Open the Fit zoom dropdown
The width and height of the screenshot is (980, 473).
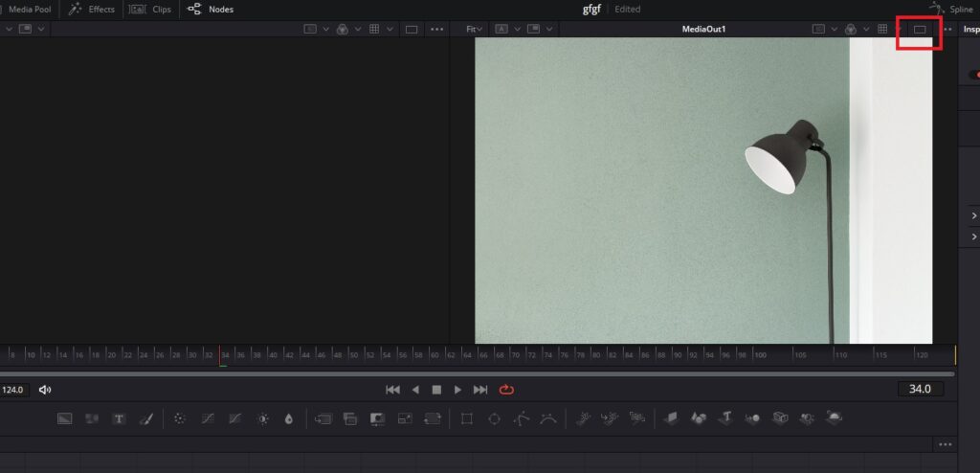(x=475, y=29)
